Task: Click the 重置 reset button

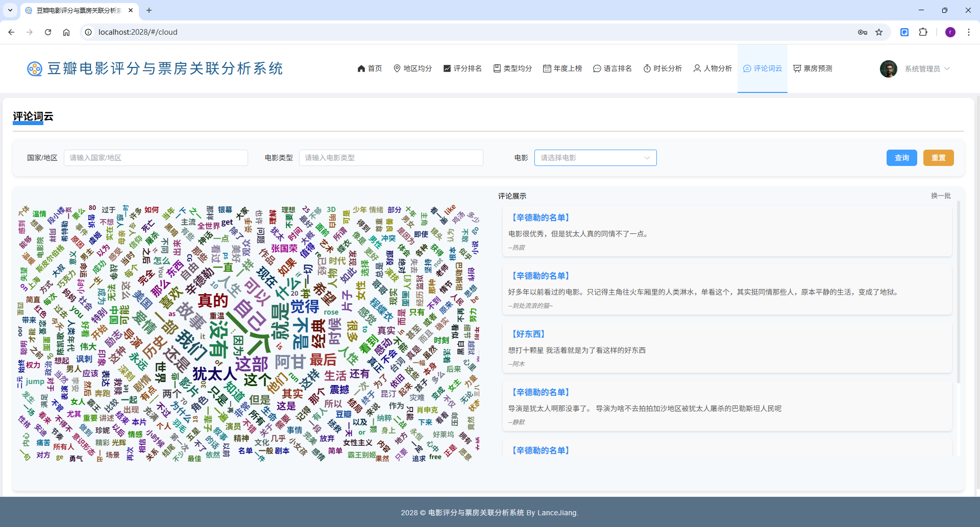Action: pos(939,158)
